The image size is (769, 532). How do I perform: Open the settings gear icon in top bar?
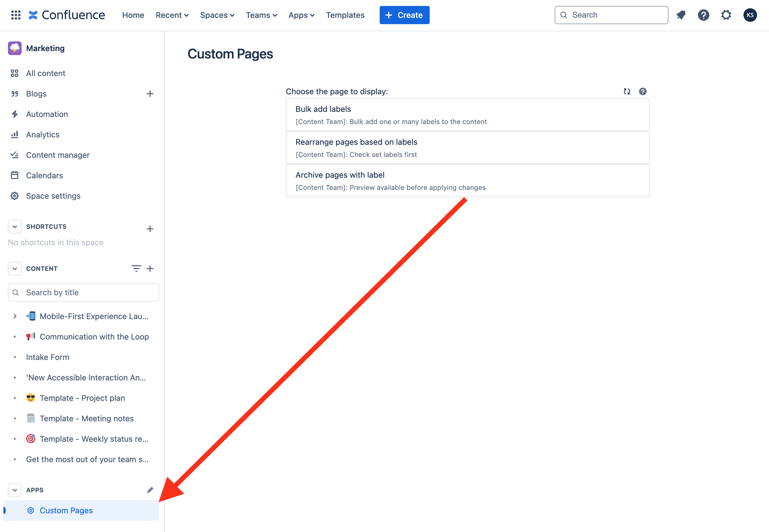726,15
